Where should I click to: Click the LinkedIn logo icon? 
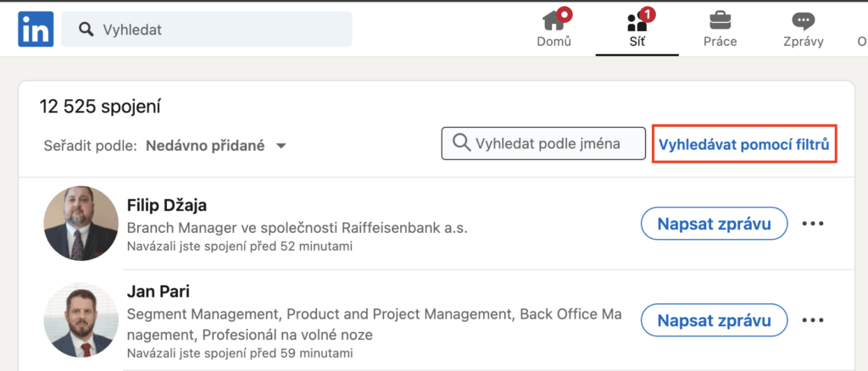pyautogui.click(x=36, y=30)
